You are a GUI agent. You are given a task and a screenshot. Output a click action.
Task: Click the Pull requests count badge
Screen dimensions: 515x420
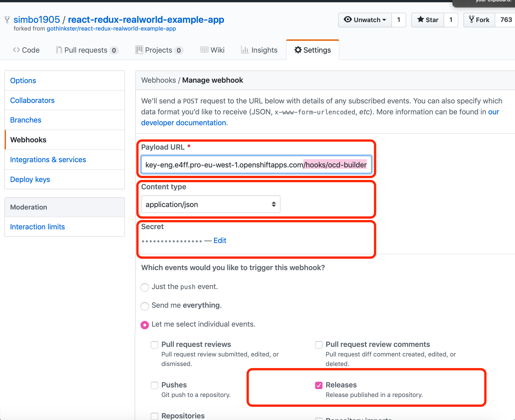click(x=114, y=50)
